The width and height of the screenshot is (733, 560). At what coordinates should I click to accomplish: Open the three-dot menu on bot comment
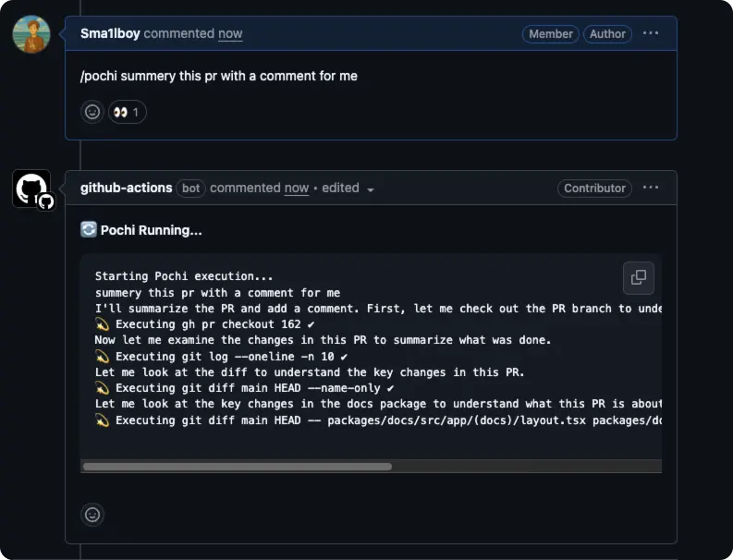[651, 188]
